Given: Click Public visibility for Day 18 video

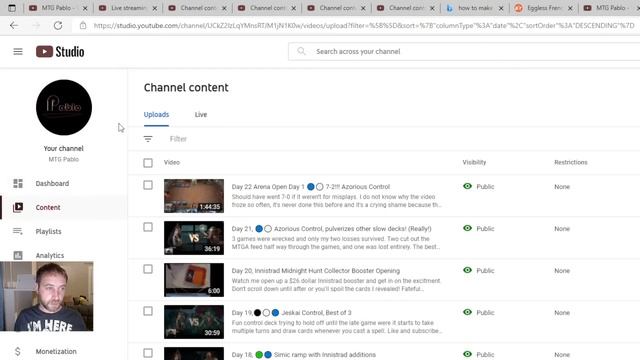Looking at the screenshot, I should coord(485,355).
